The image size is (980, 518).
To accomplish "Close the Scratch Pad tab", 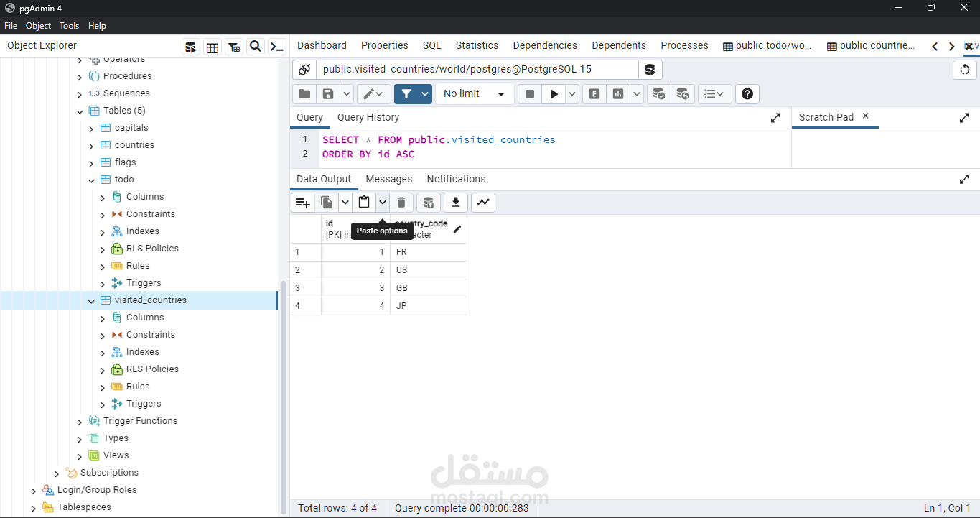I will click(x=865, y=116).
